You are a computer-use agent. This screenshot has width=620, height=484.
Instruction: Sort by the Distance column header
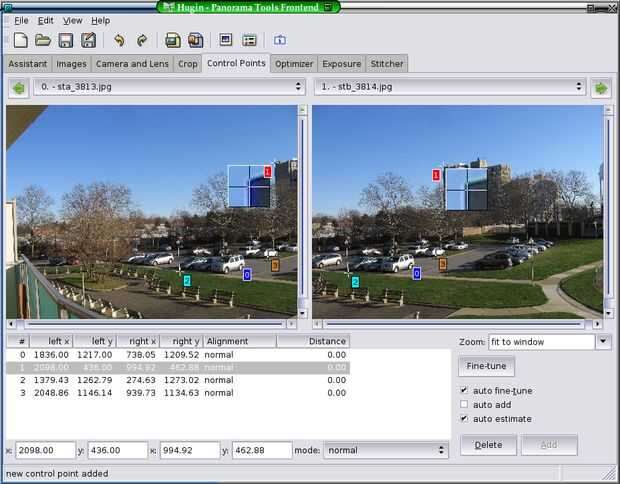pos(313,341)
